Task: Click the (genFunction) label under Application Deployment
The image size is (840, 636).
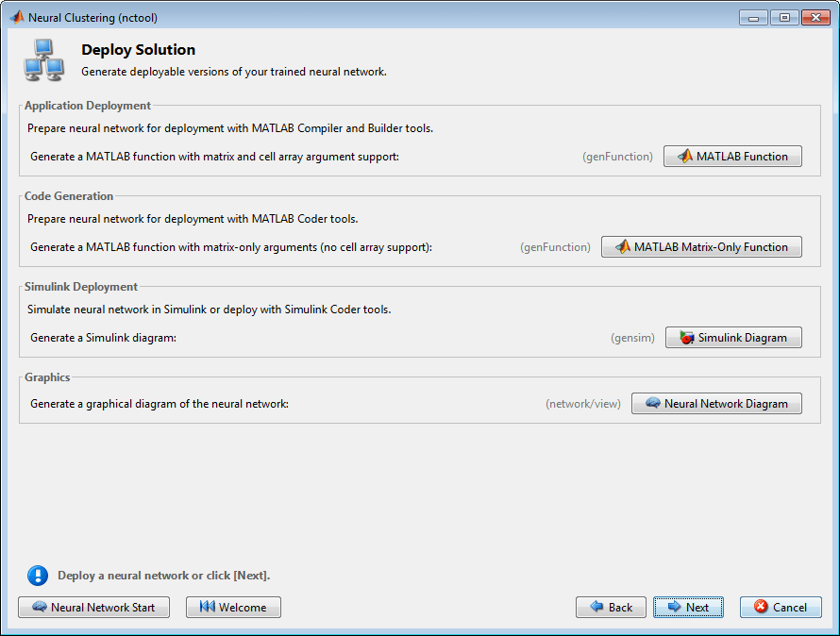Action: 617,157
